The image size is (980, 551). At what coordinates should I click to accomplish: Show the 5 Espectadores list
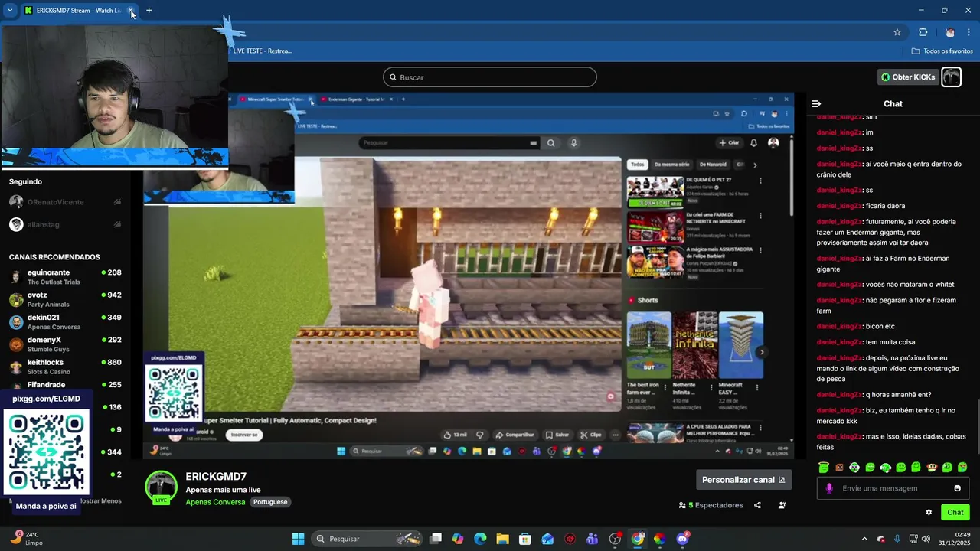click(x=711, y=505)
